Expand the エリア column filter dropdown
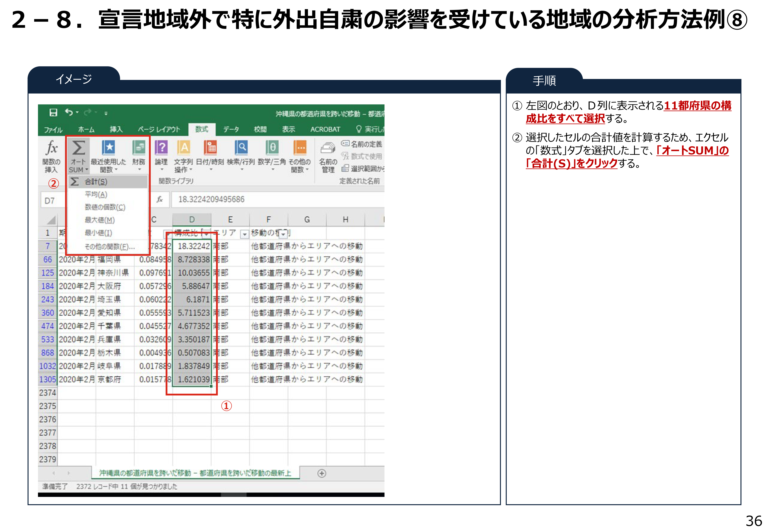This screenshot has height=532, width=769. click(x=245, y=234)
